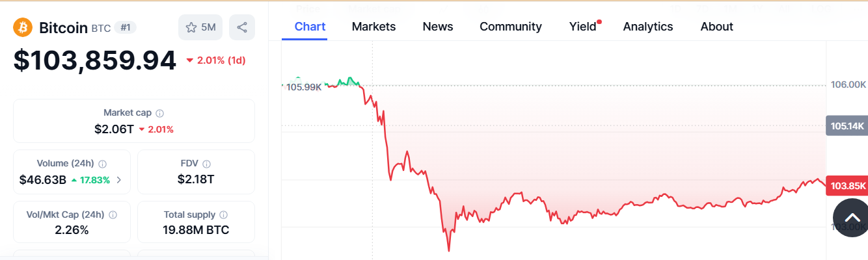The image size is (868, 260).
Task: Switch to the Analytics tab
Action: pos(648,27)
